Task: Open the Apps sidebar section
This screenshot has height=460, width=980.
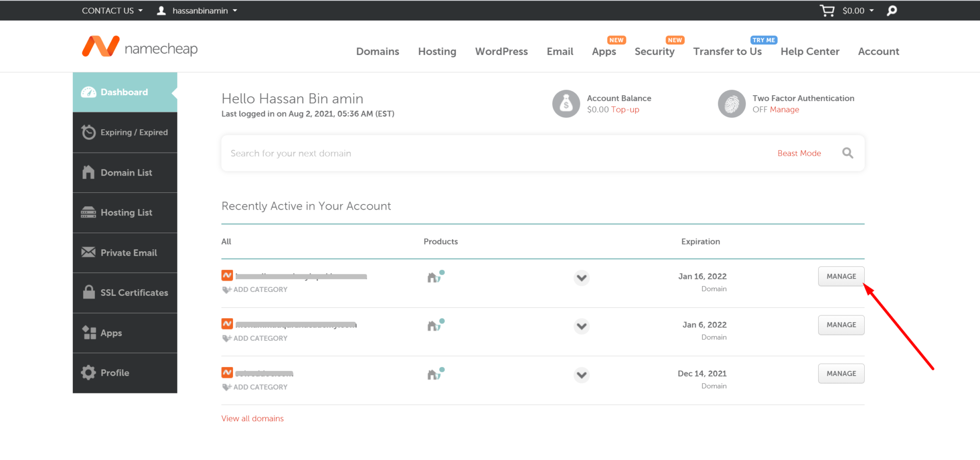Action: (124, 333)
